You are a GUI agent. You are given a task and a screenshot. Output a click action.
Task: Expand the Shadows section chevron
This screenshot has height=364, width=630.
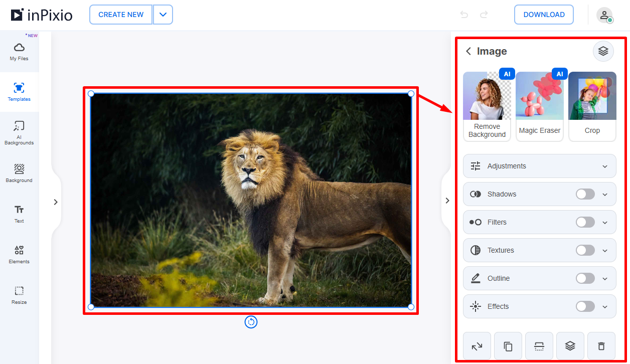[x=605, y=195]
